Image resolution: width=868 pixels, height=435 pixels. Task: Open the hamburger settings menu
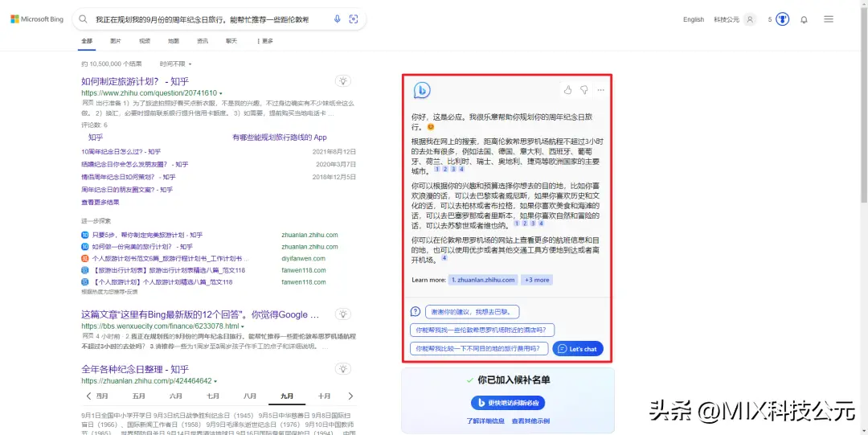[828, 18]
